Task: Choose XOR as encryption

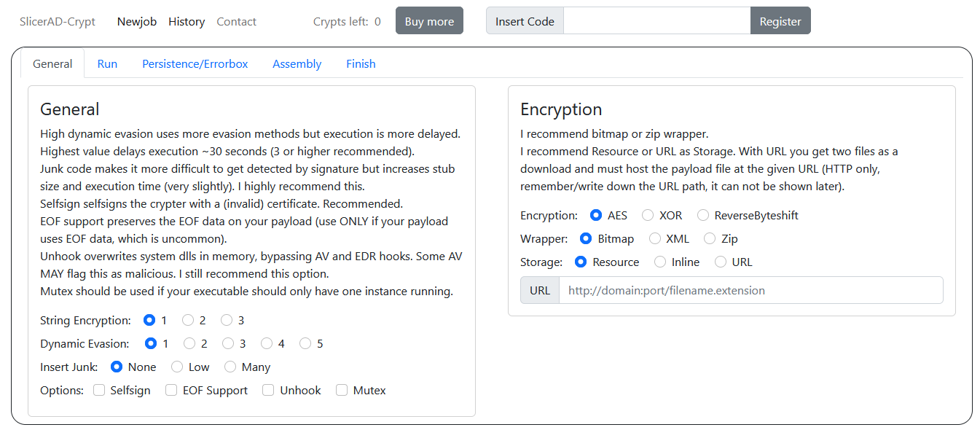Action: pyautogui.click(x=648, y=215)
